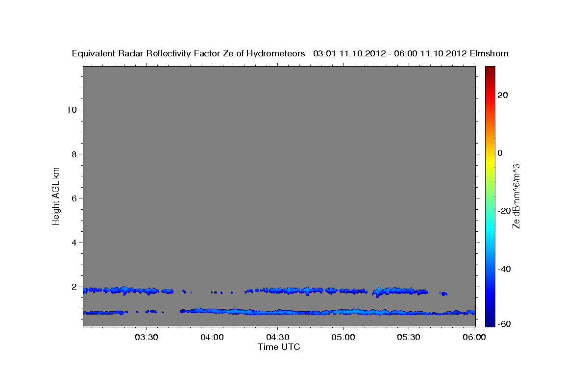Screen dimensions: 588x392
Task: Click the 03:30 time tick label
Action: click(146, 337)
